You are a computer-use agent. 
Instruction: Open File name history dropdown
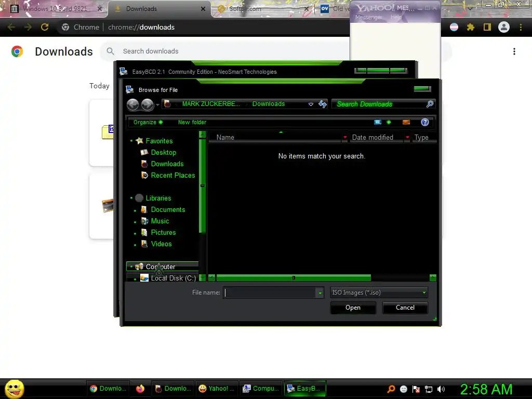pyautogui.click(x=320, y=292)
